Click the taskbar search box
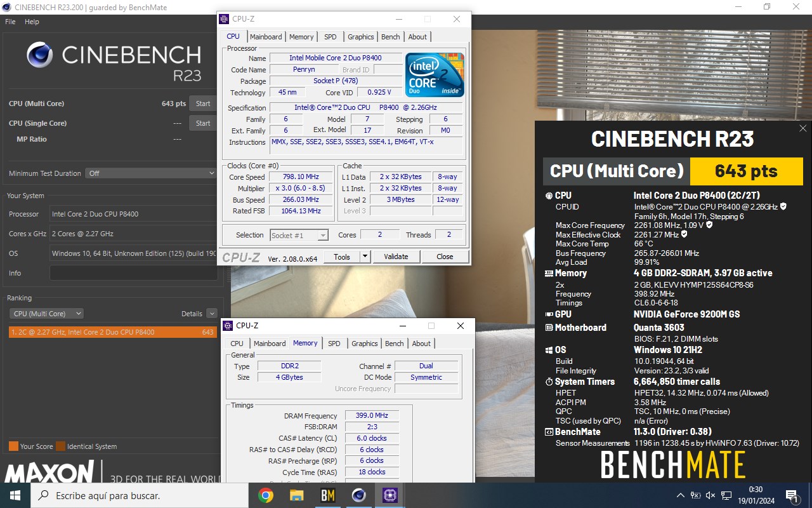This screenshot has width=812, height=508. [139, 495]
